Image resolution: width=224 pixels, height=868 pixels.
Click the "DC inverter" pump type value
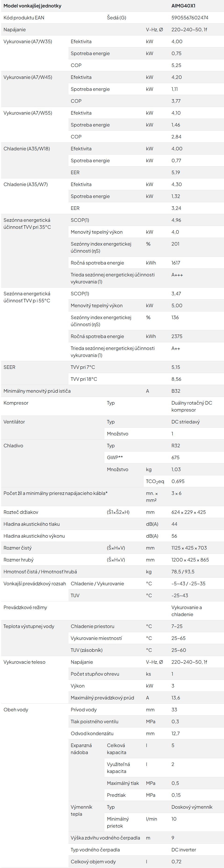pos(184,850)
